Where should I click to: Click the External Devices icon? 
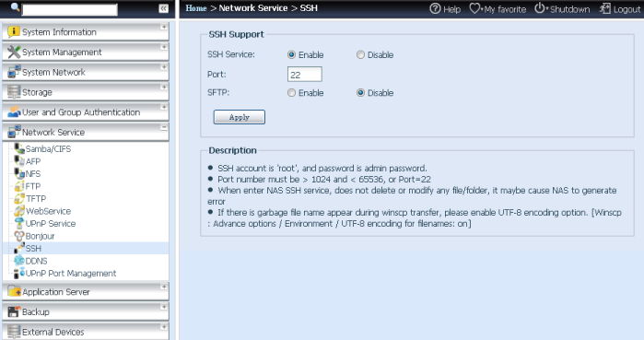[14, 332]
